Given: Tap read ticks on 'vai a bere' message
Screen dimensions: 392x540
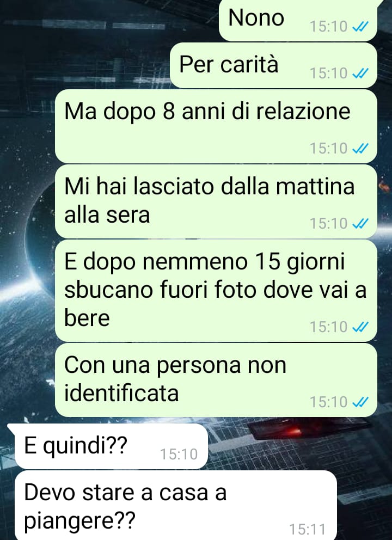Looking at the screenshot, I should pyautogui.click(x=360, y=327).
